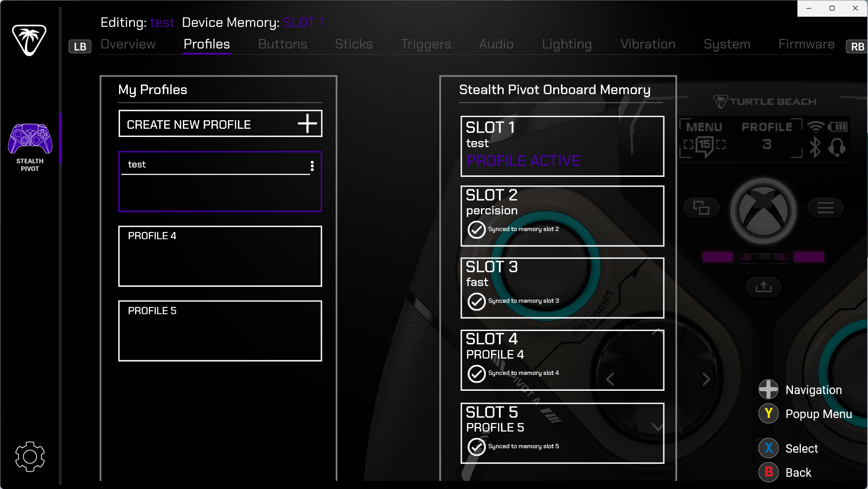Click the 'test' name in Editing header
The width and height of the screenshot is (868, 489).
pos(162,22)
